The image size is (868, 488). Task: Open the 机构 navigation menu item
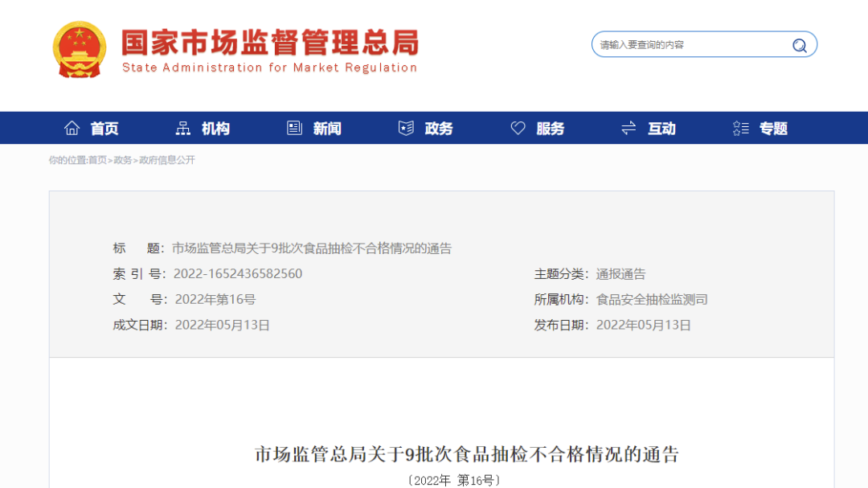pos(215,129)
